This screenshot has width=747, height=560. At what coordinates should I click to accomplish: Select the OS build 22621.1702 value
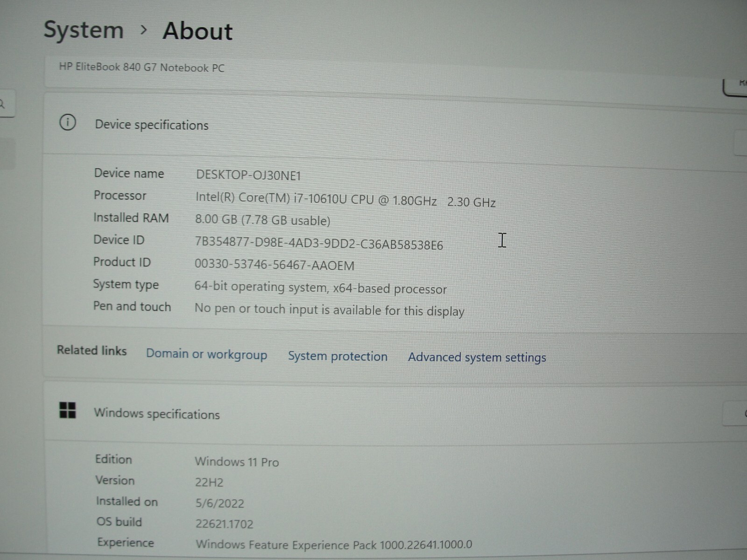(225, 524)
